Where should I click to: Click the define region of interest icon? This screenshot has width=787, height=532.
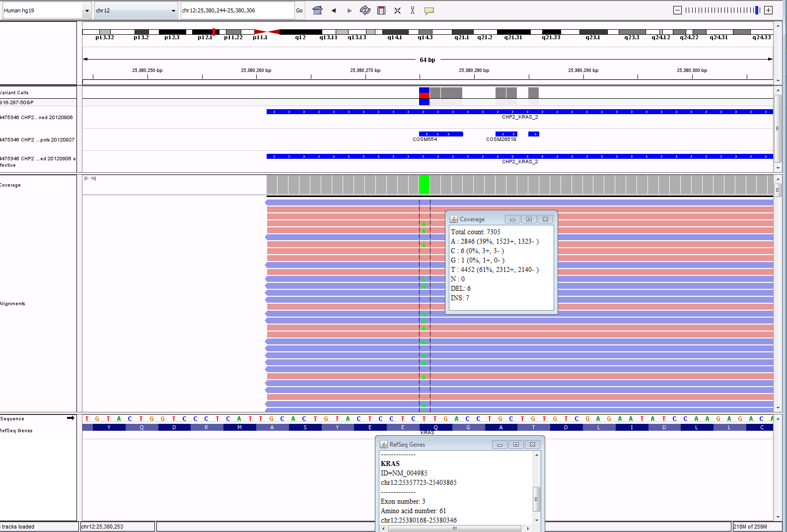381,10
